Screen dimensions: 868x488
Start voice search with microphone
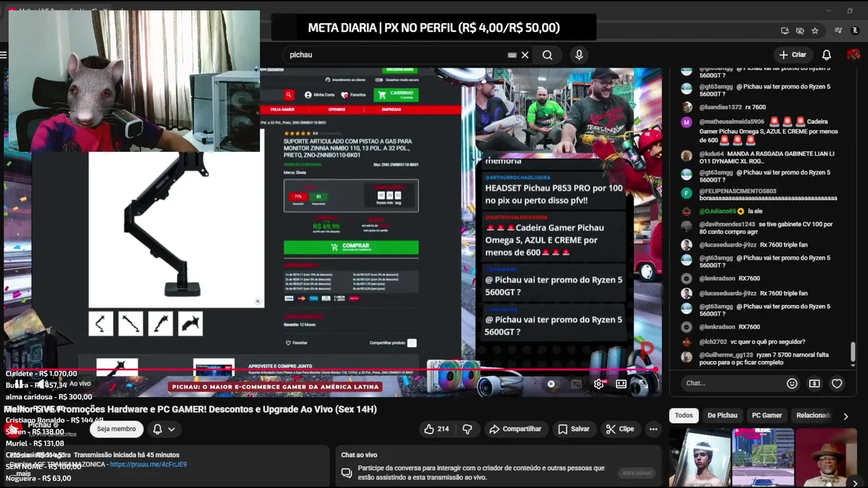coord(578,55)
